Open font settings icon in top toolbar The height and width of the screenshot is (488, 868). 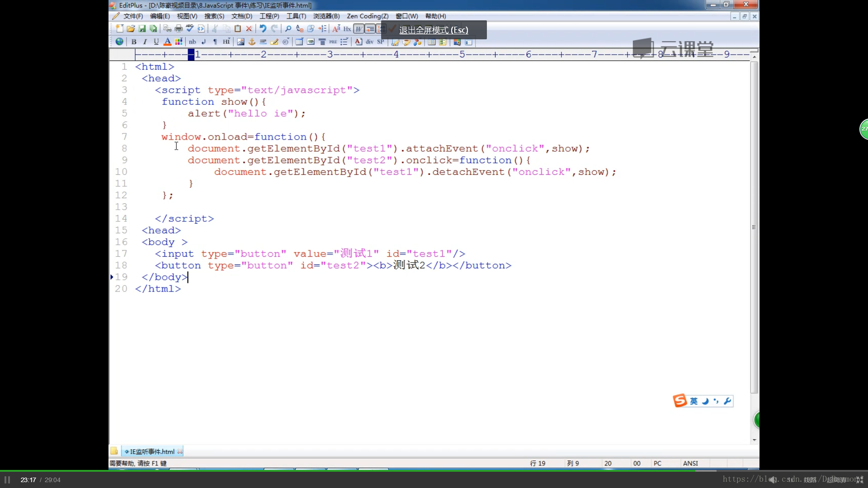336,29
